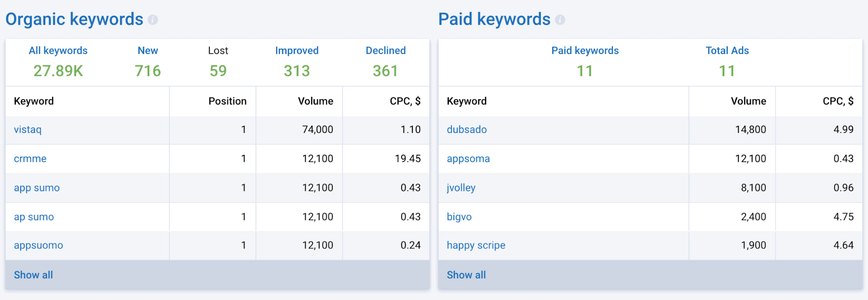This screenshot has height=300, width=868.
Task: Select the 0.96 CPC cell for jvolley
Action: coord(819,188)
